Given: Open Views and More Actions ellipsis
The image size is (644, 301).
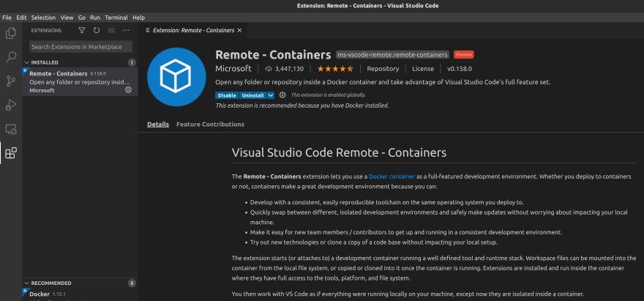Looking at the screenshot, I should (126, 30).
